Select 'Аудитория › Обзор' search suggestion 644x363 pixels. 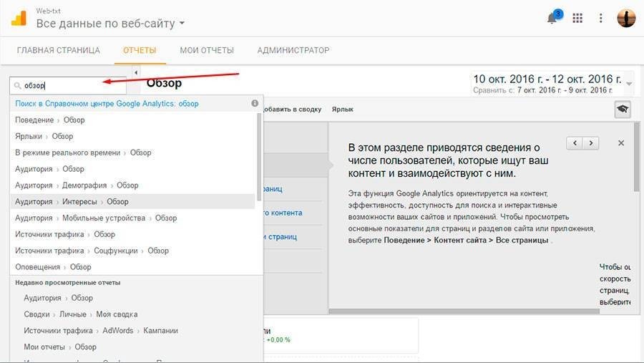pyautogui.click(x=132, y=169)
